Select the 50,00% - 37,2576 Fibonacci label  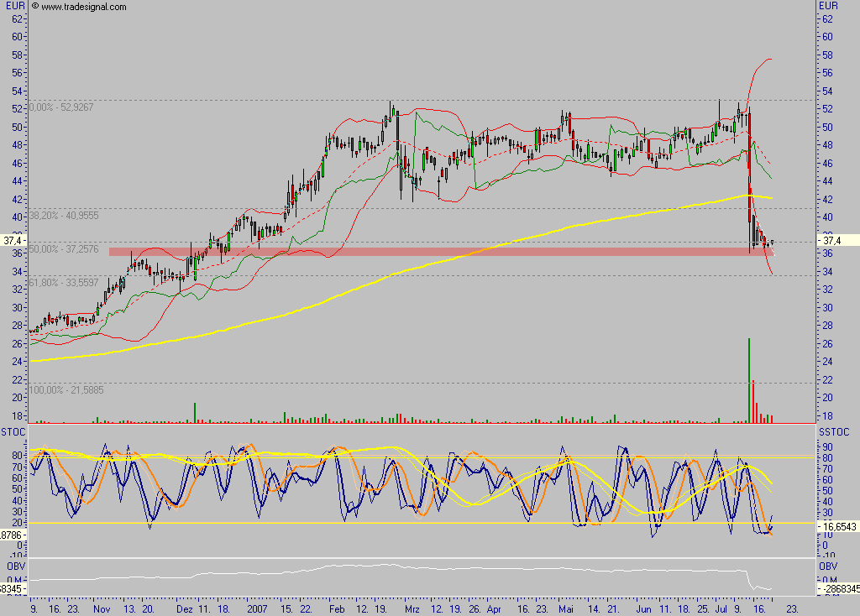(66, 249)
